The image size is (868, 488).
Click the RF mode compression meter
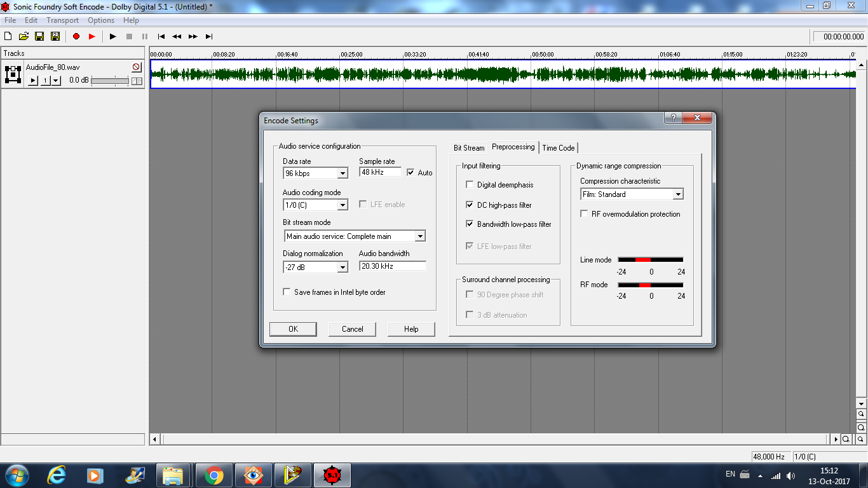click(x=651, y=285)
